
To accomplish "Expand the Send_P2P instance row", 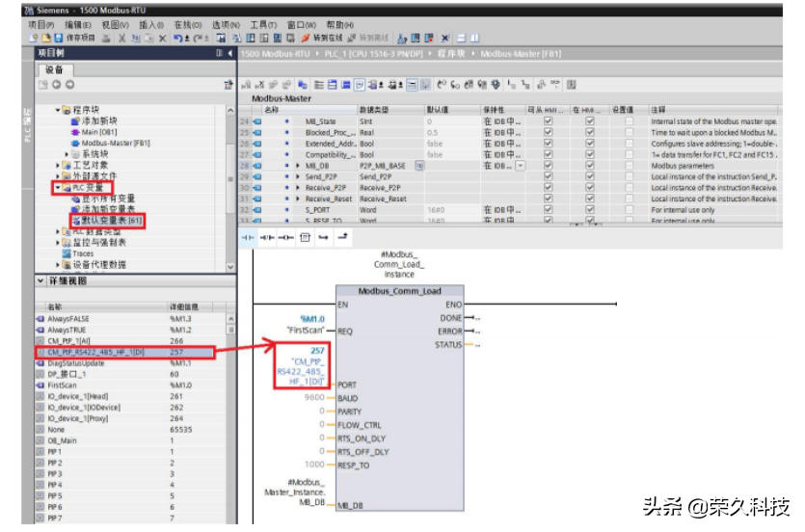I will pyautogui.click(x=298, y=176).
